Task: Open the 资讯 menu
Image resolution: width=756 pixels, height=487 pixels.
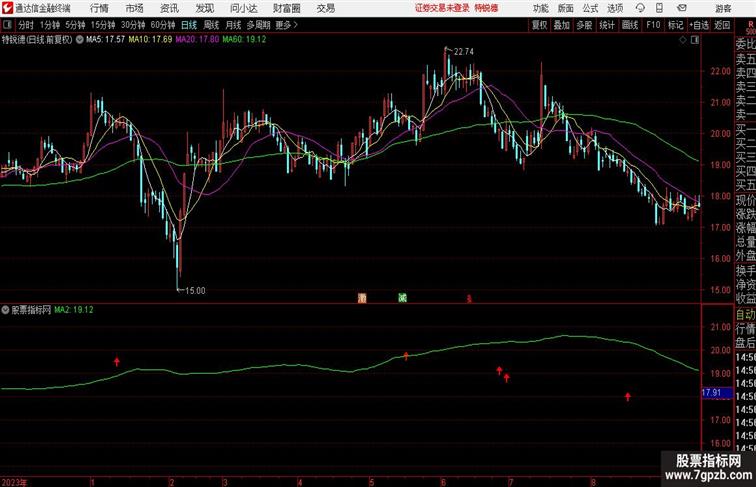Action: [x=169, y=8]
